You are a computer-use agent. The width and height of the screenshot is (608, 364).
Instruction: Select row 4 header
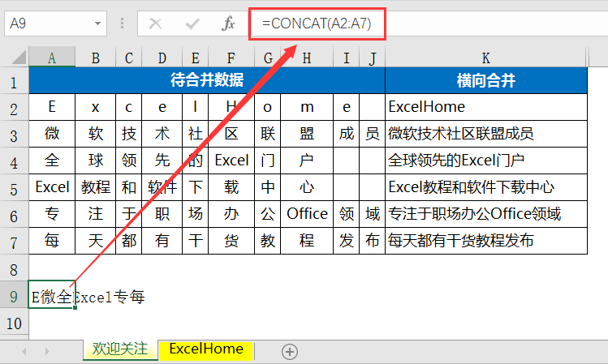pos(14,161)
